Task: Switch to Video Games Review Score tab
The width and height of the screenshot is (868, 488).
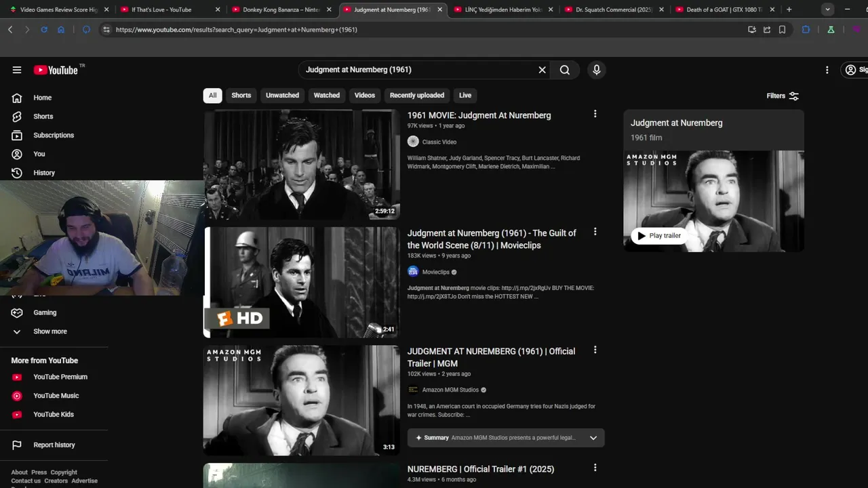Action: click(x=59, y=9)
